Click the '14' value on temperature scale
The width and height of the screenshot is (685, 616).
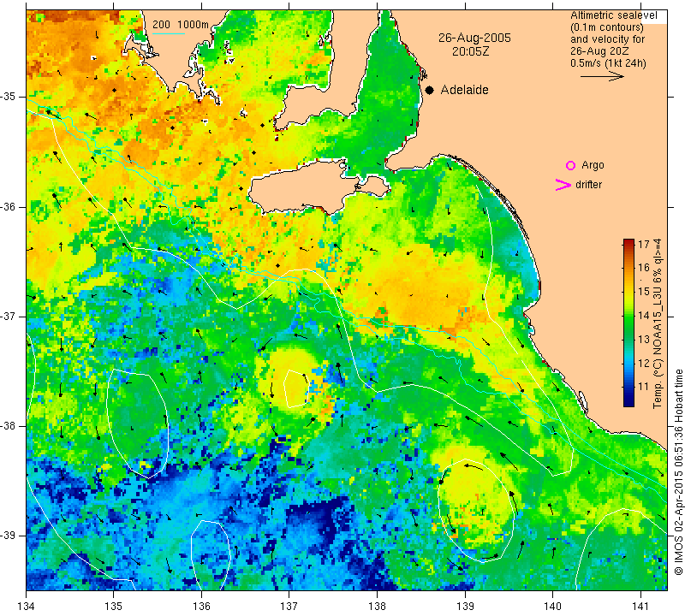644,315
